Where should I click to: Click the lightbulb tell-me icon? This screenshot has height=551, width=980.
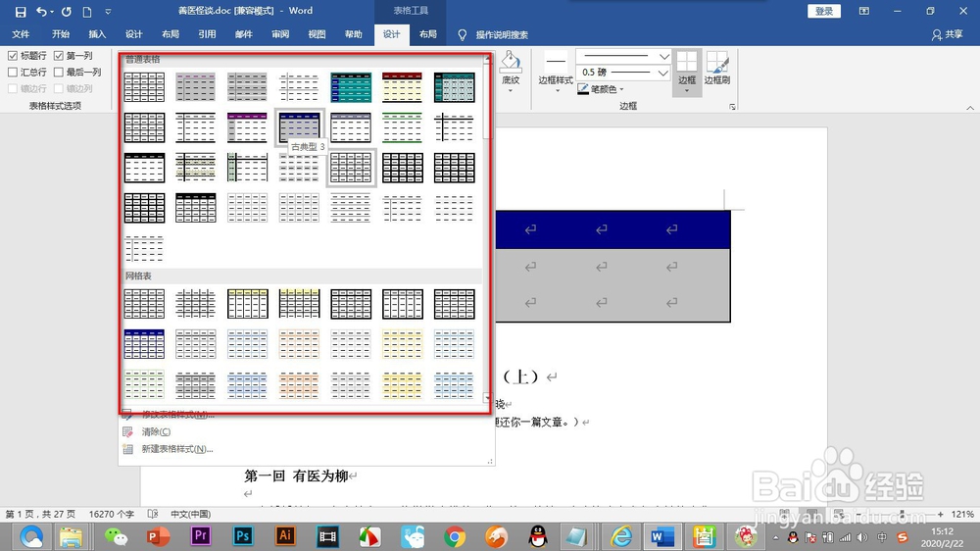[462, 35]
